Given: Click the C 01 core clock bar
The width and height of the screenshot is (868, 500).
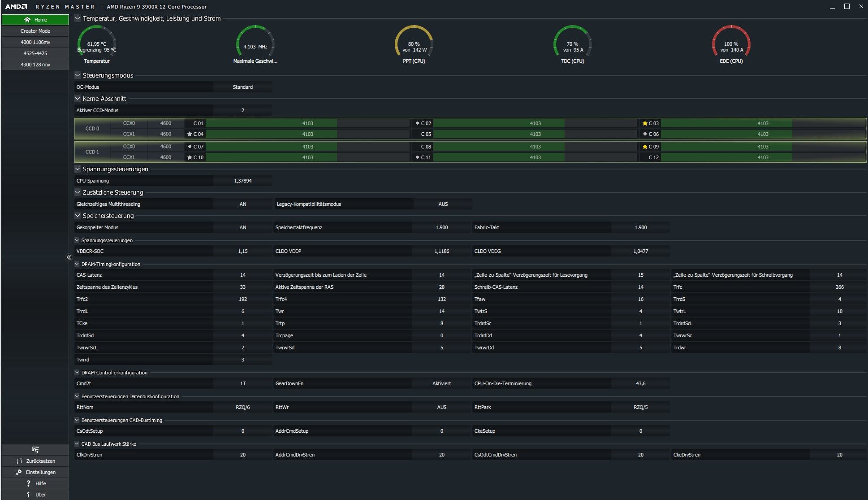Looking at the screenshot, I should click(307, 123).
